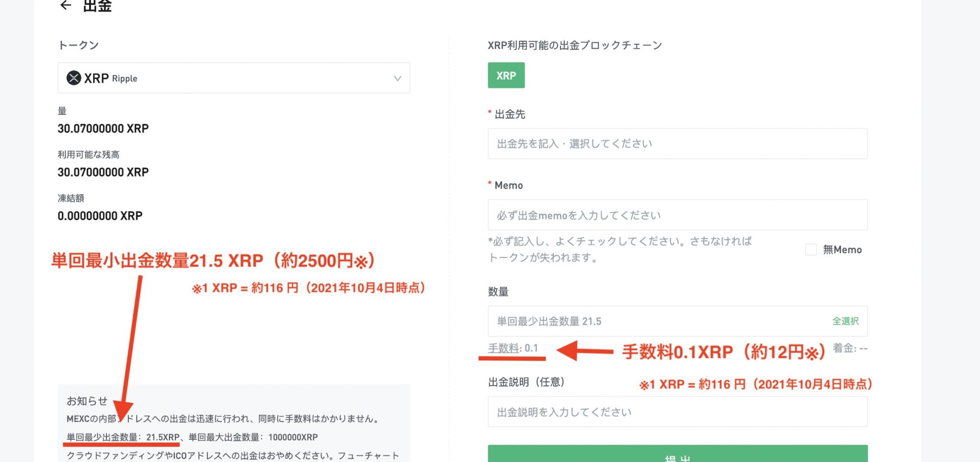Click the red left arrow pointing at fee
The height and width of the screenshot is (462, 980).
[x=584, y=351]
